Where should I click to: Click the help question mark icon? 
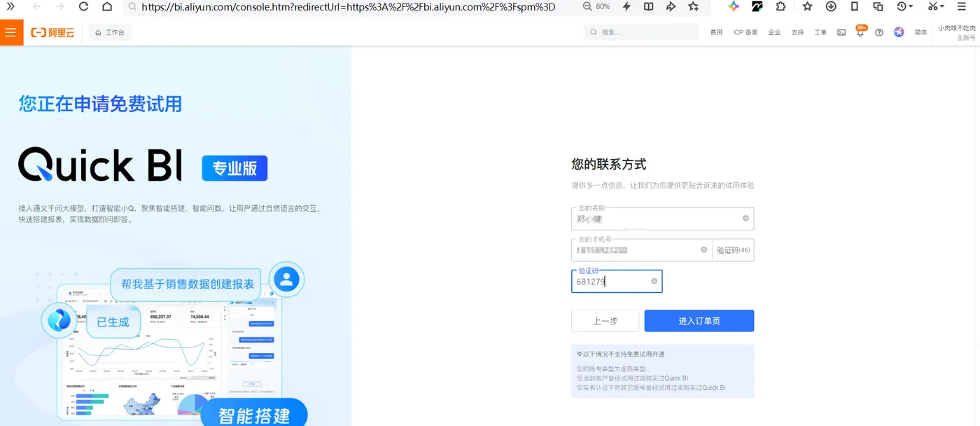[x=879, y=32]
